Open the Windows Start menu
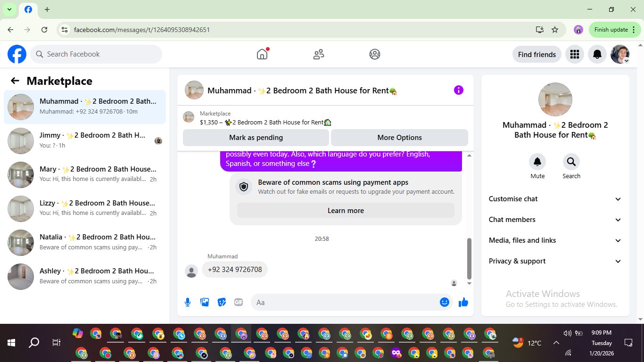The image size is (644, 362). pyautogui.click(x=11, y=343)
